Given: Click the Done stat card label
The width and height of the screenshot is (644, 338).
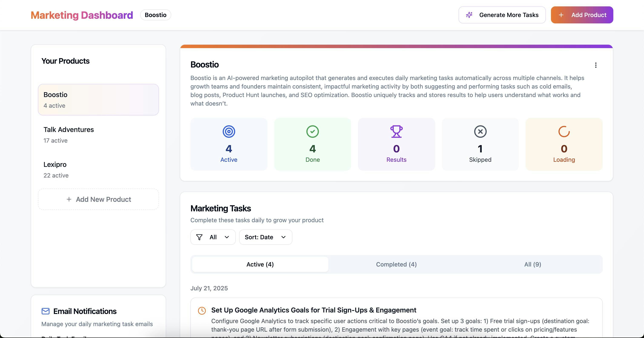Looking at the screenshot, I should 312,160.
